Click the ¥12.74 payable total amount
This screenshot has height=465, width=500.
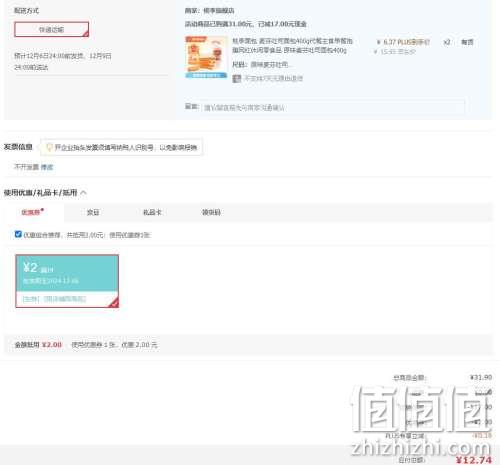pos(474,460)
